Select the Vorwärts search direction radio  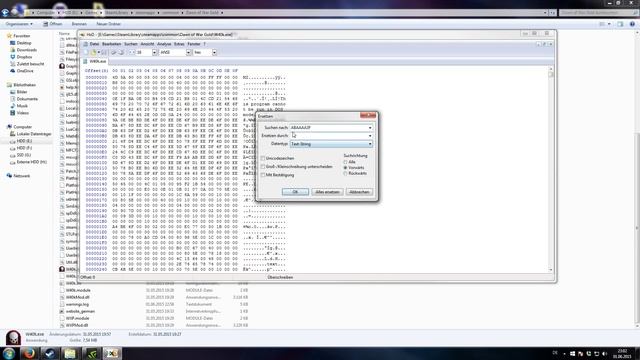(345, 168)
